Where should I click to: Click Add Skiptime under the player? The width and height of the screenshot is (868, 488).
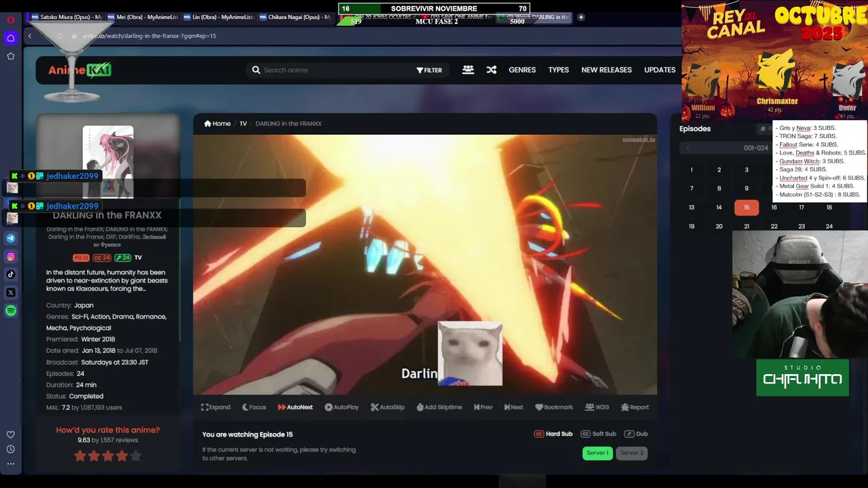click(439, 407)
